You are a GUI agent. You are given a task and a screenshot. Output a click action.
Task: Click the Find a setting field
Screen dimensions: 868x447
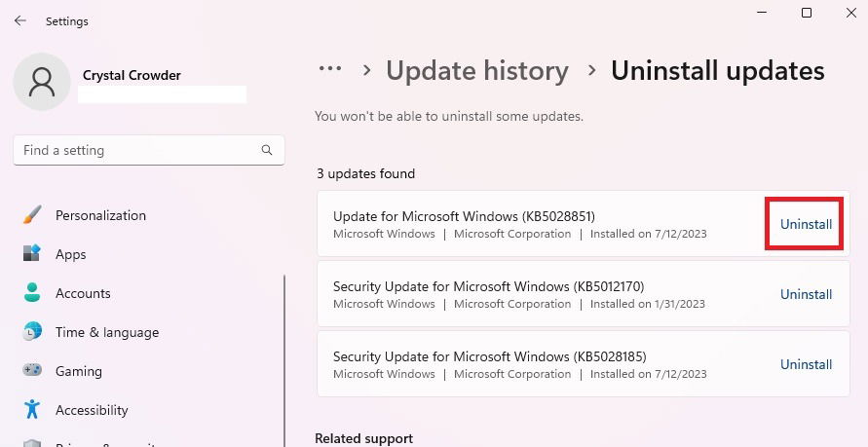(x=149, y=150)
